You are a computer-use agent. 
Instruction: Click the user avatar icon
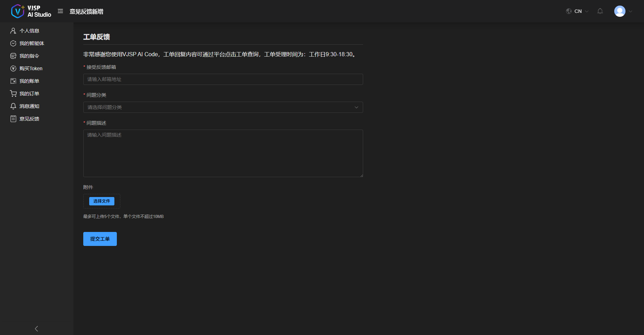pos(620,11)
